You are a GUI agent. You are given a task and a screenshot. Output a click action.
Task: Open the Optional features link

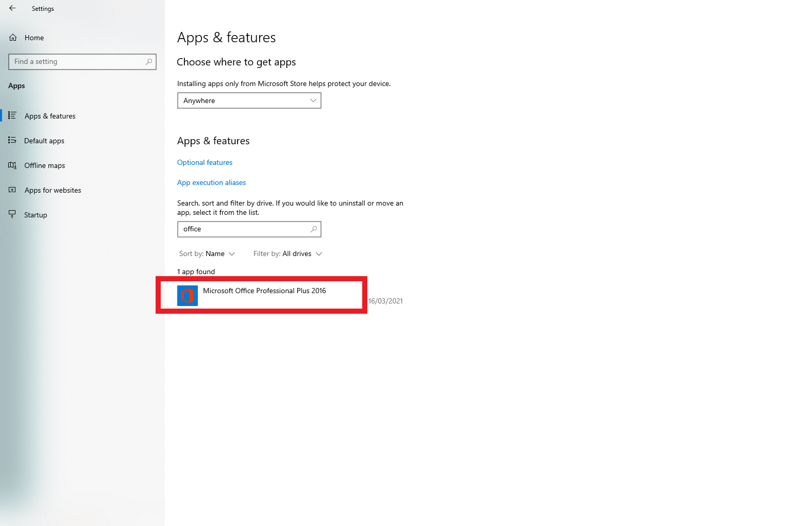pos(205,162)
